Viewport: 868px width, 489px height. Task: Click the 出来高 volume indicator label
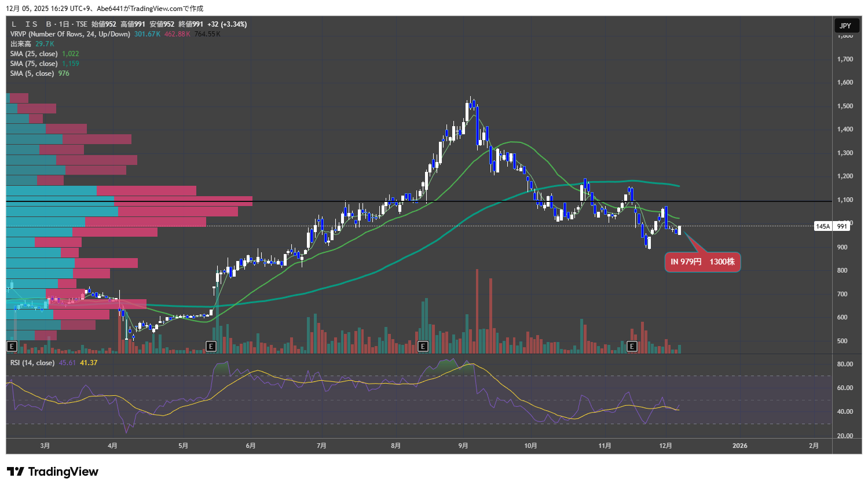pyautogui.click(x=21, y=44)
